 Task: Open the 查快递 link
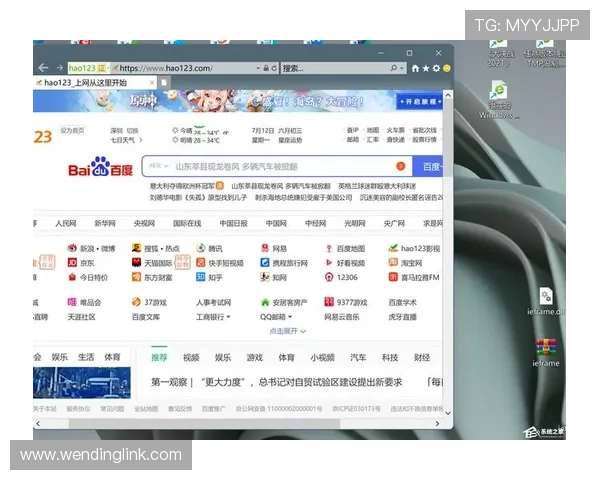pos(395,140)
